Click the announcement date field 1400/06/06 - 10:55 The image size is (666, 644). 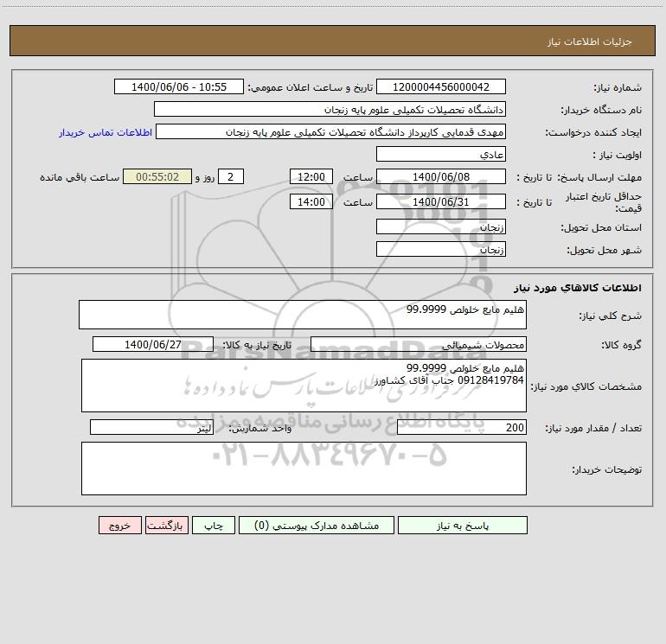pyautogui.click(x=179, y=86)
